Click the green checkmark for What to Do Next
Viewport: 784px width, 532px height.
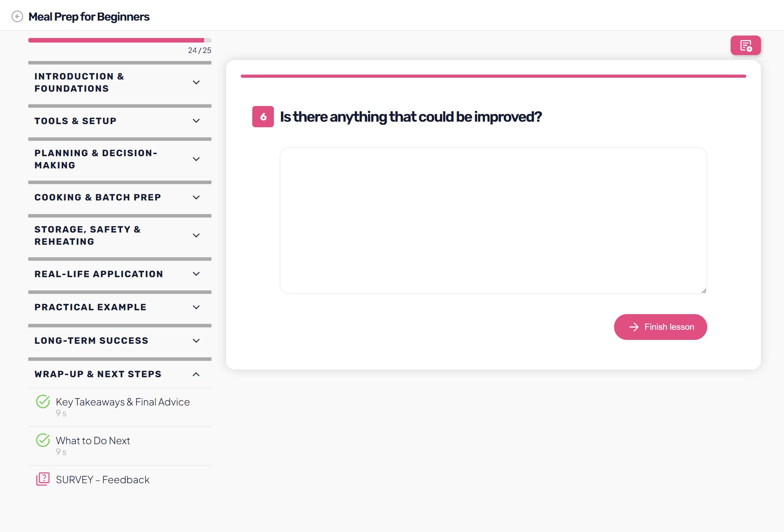[x=43, y=440]
